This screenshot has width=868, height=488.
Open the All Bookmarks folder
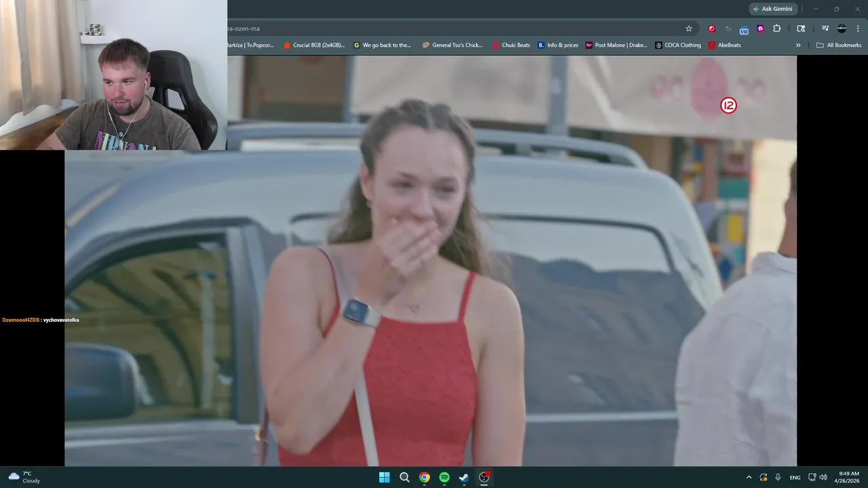(x=839, y=45)
